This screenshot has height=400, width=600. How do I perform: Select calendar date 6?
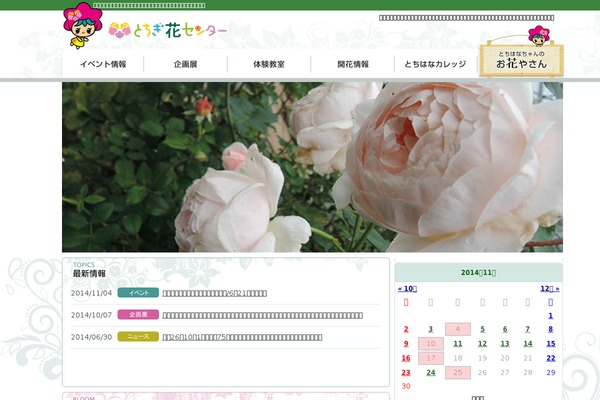pos(505,329)
